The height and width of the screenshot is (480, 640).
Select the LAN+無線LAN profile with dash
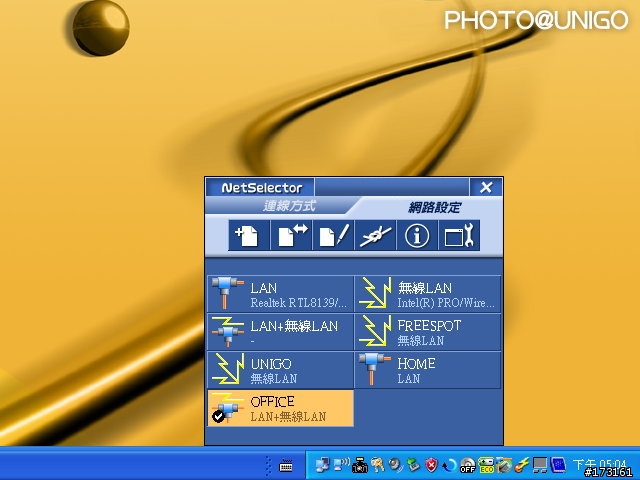click(x=280, y=332)
